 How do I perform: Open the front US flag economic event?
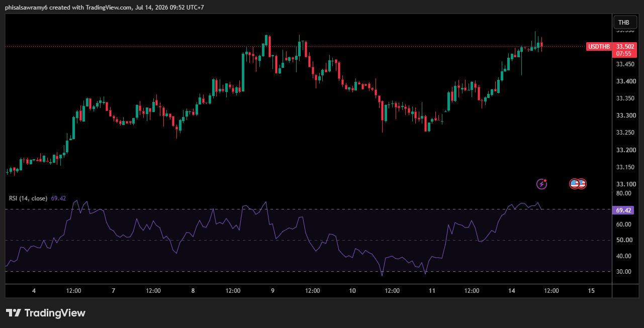(x=574, y=184)
